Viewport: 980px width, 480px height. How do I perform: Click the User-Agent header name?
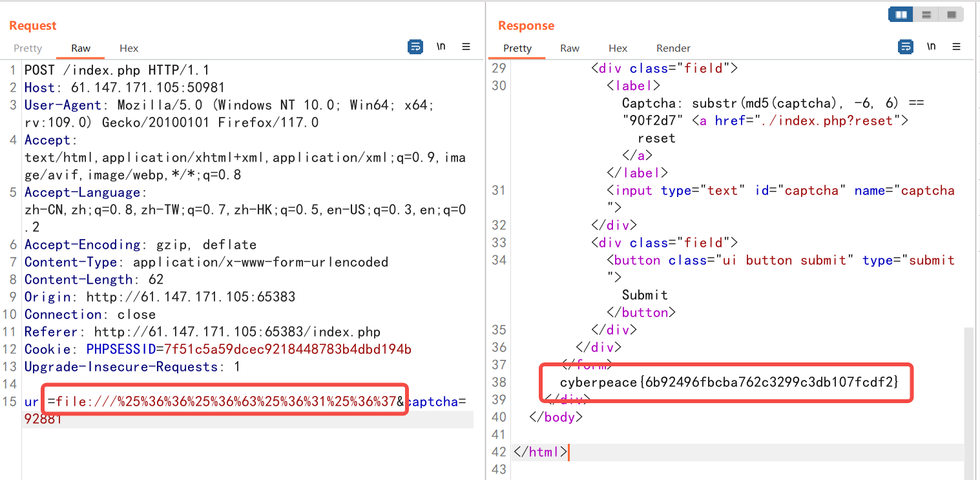[x=63, y=105]
